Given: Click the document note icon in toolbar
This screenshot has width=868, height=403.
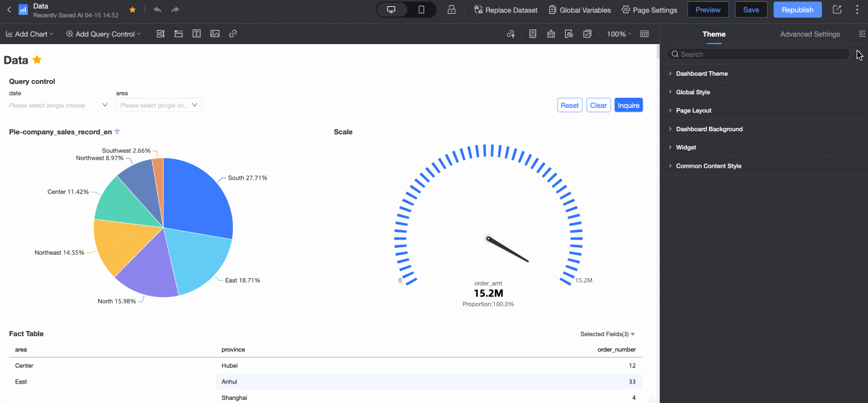Looking at the screenshot, I should click(533, 34).
